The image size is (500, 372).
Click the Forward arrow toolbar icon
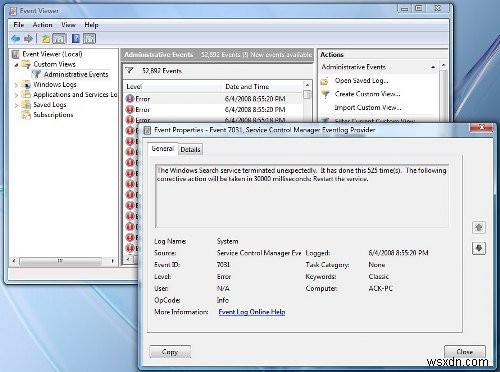[28, 39]
